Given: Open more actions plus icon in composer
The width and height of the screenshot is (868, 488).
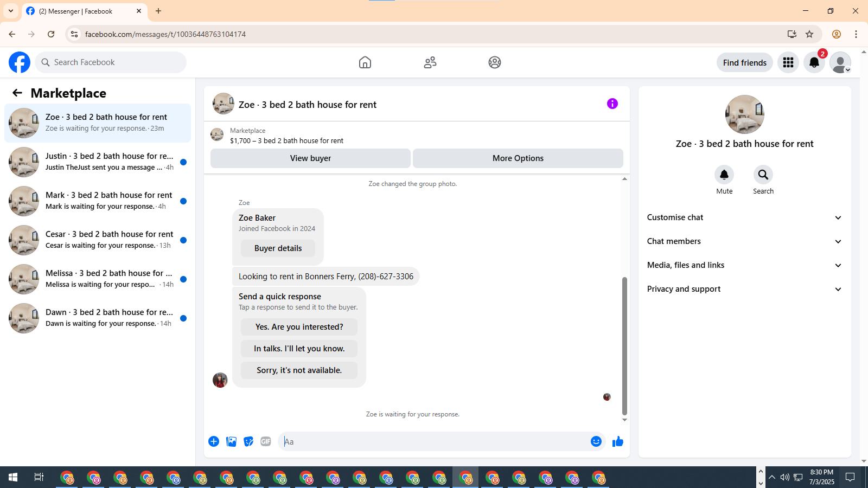Looking at the screenshot, I should click(x=214, y=441).
